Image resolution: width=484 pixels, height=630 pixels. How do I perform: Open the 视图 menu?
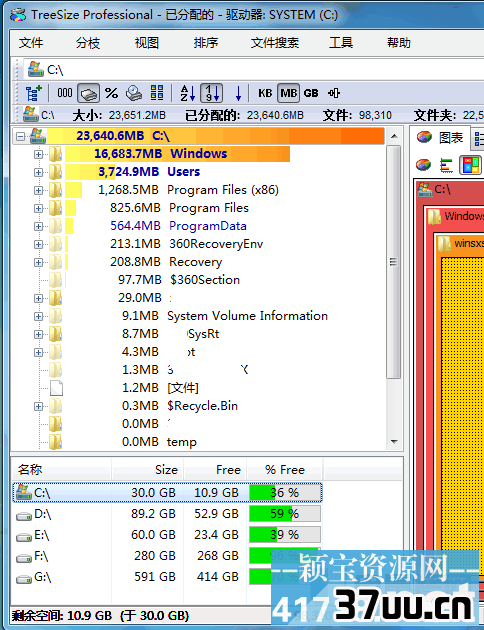pyautogui.click(x=147, y=43)
